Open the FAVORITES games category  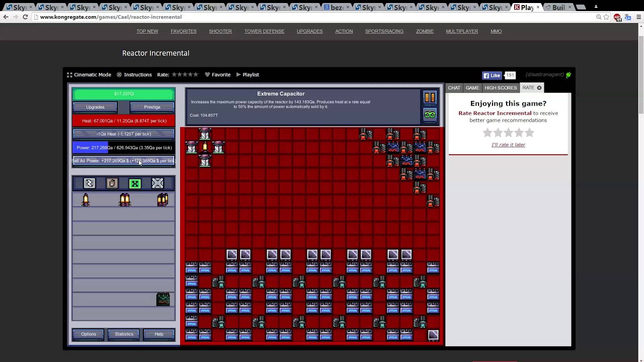(x=184, y=31)
